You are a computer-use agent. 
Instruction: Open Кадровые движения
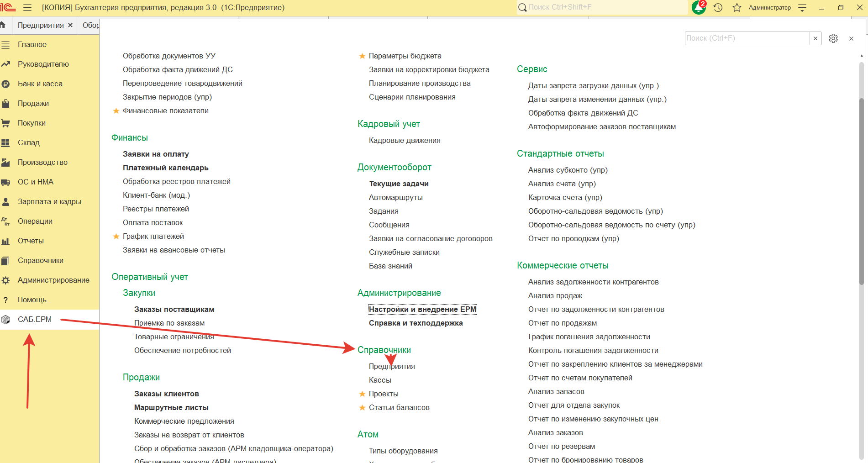405,141
